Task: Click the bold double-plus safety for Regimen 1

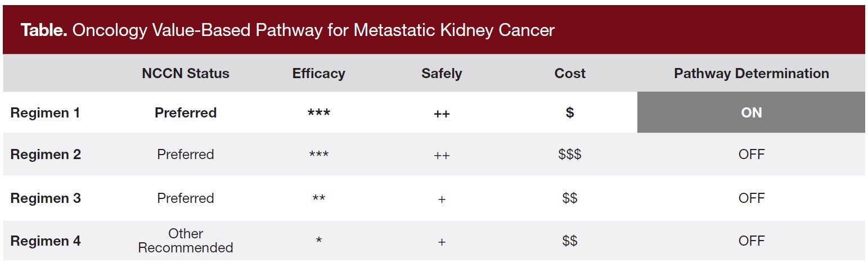Action: (x=442, y=114)
